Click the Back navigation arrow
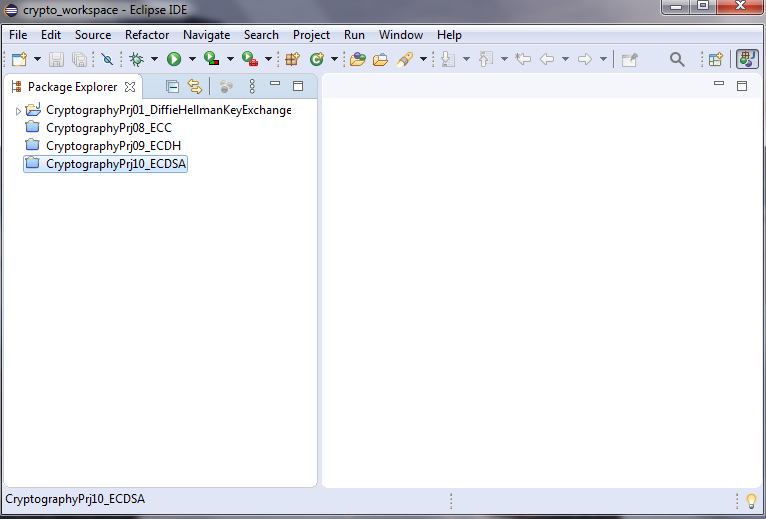The image size is (766, 519). tap(547, 59)
